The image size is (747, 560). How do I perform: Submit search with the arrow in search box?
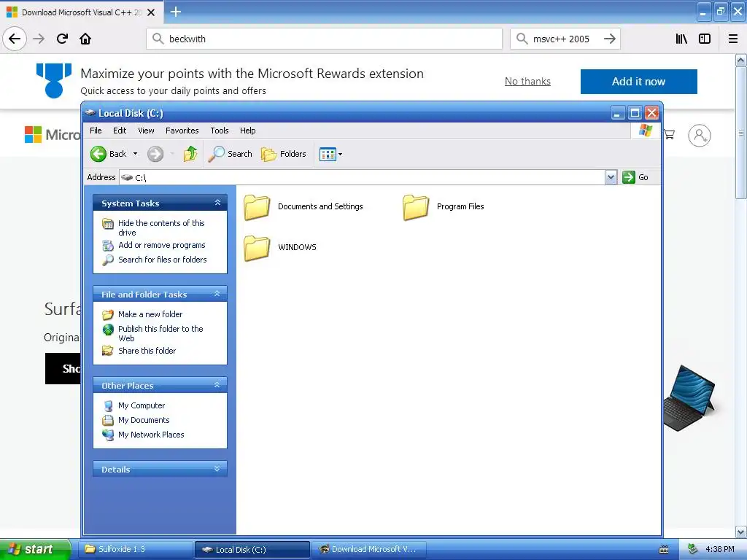(610, 39)
